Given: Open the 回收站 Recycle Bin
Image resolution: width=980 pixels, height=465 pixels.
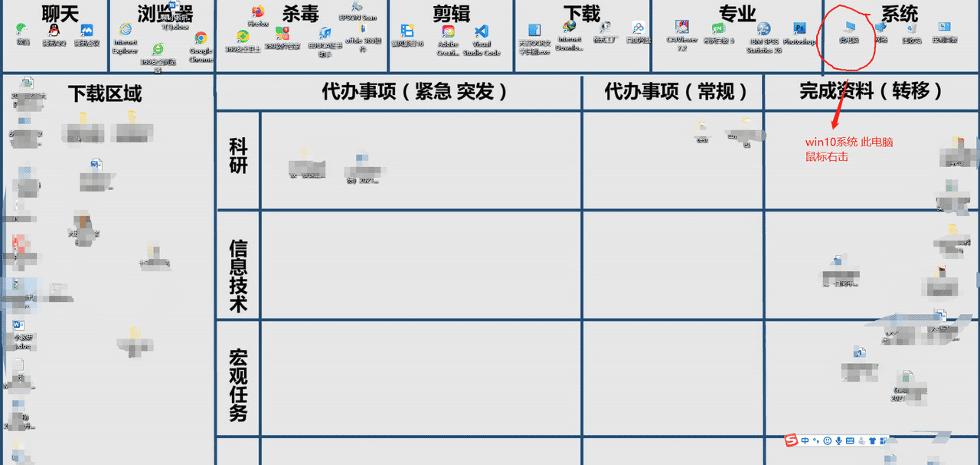Looking at the screenshot, I should 911,29.
